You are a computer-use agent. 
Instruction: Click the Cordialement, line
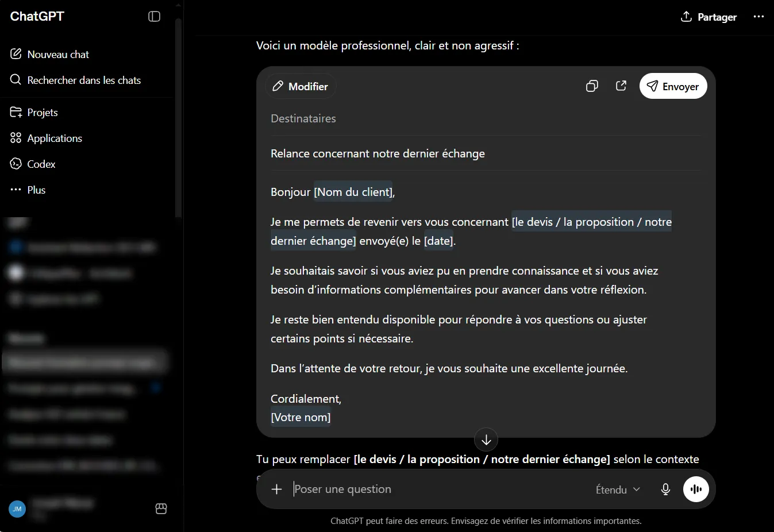coord(306,399)
